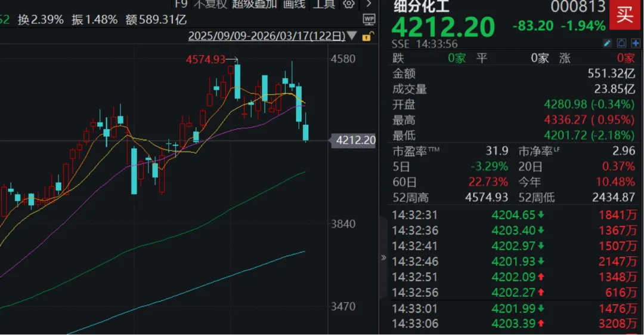Open 超级叠加 overlay menu
This screenshot has height=335, width=644.
pyautogui.click(x=255, y=4)
